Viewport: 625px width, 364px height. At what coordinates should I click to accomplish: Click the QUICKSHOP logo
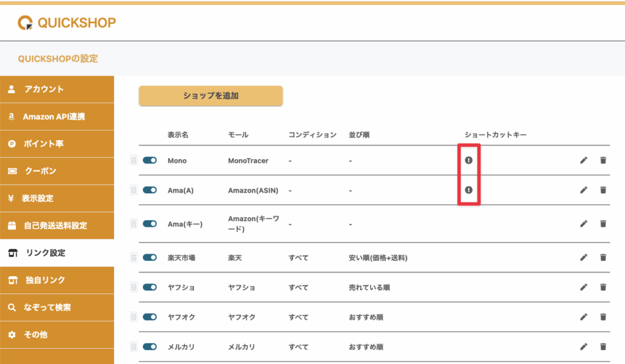[x=67, y=23]
